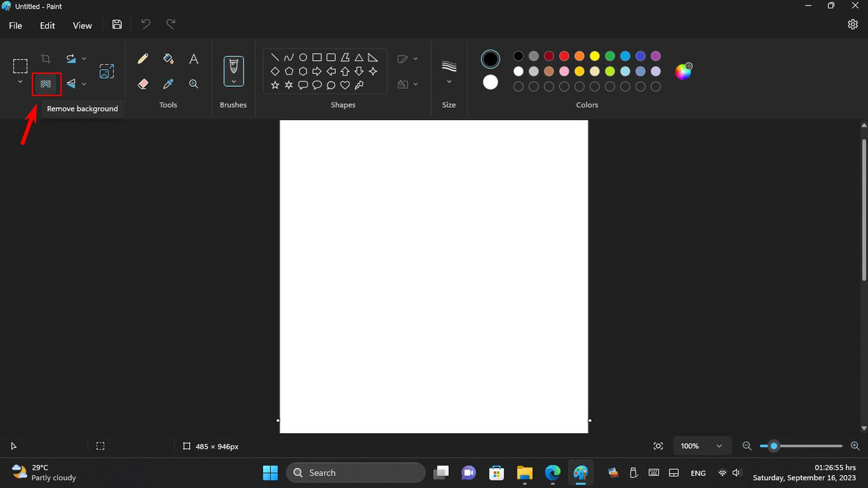This screenshot has width=868, height=488.
Task: Click the Save floppy disk icon
Action: pos(117,24)
